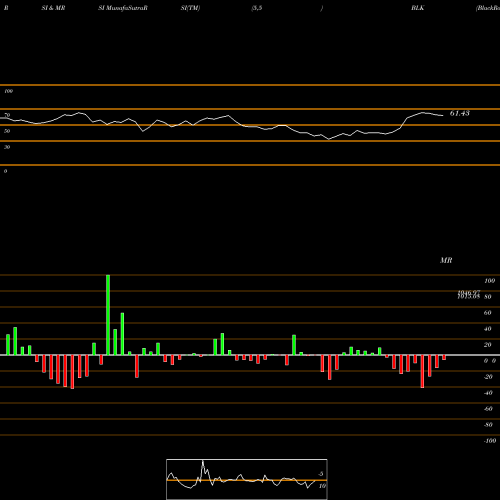Click the MR title above the bar chart
This screenshot has width=500, height=500.
446,260
